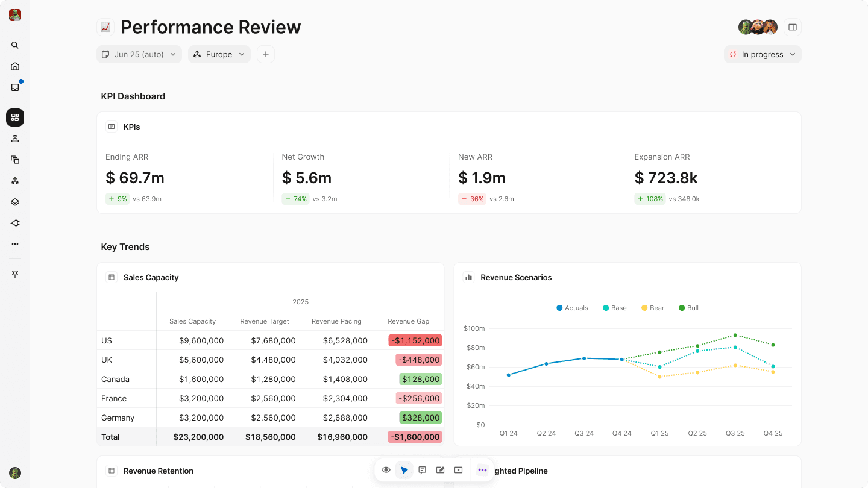Viewport: 868px width, 488px height.
Task: Select the cursor tool in bottom toolbar
Action: click(x=404, y=470)
